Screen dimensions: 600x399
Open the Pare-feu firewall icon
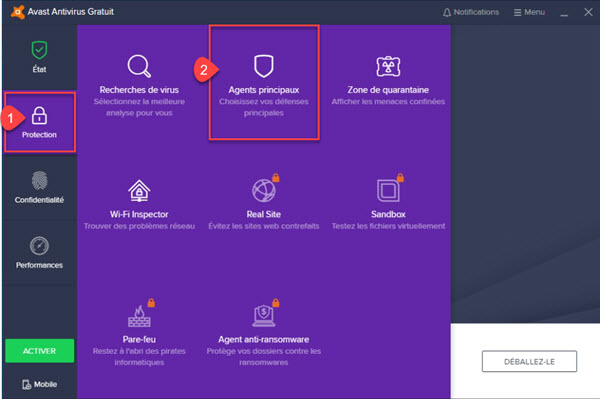pyautogui.click(x=139, y=316)
